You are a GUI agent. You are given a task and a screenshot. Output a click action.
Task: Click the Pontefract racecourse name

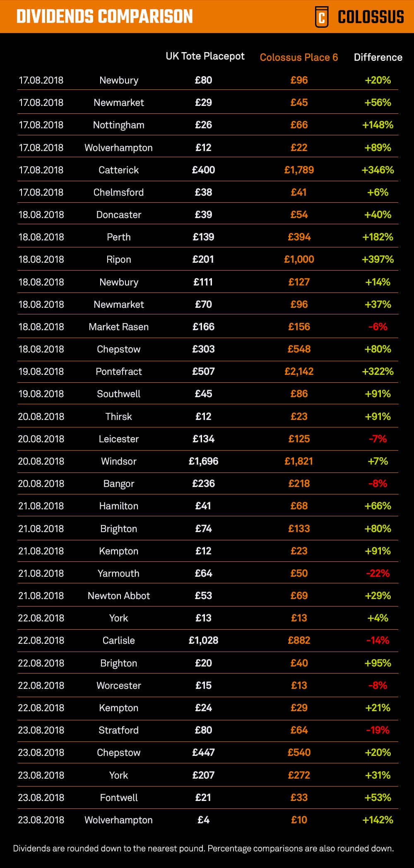[x=118, y=372]
